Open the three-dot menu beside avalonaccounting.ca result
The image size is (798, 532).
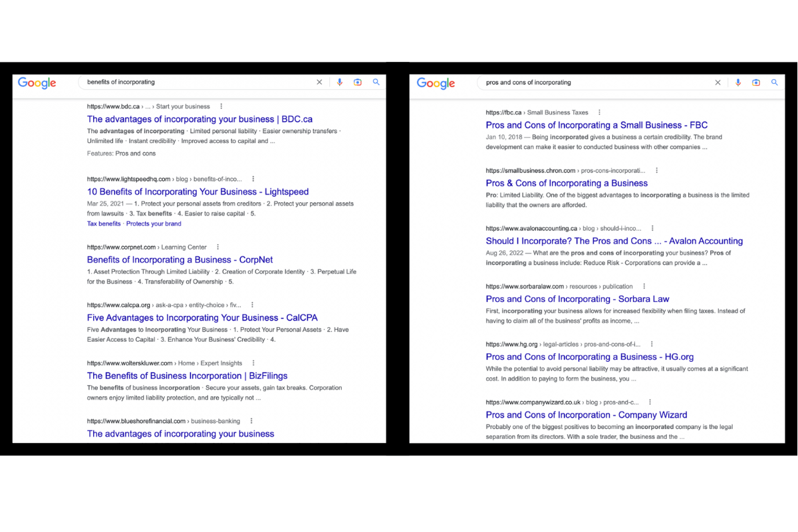(x=652, y=228)
